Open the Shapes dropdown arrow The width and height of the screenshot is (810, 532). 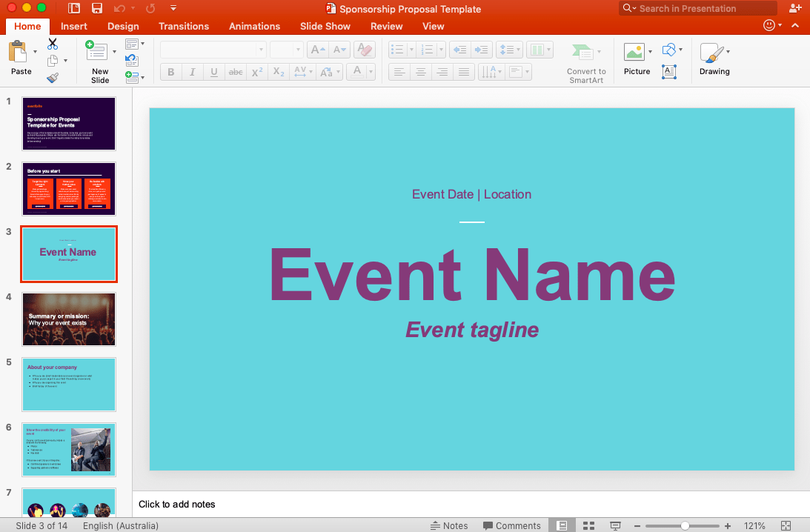[682, 50]
